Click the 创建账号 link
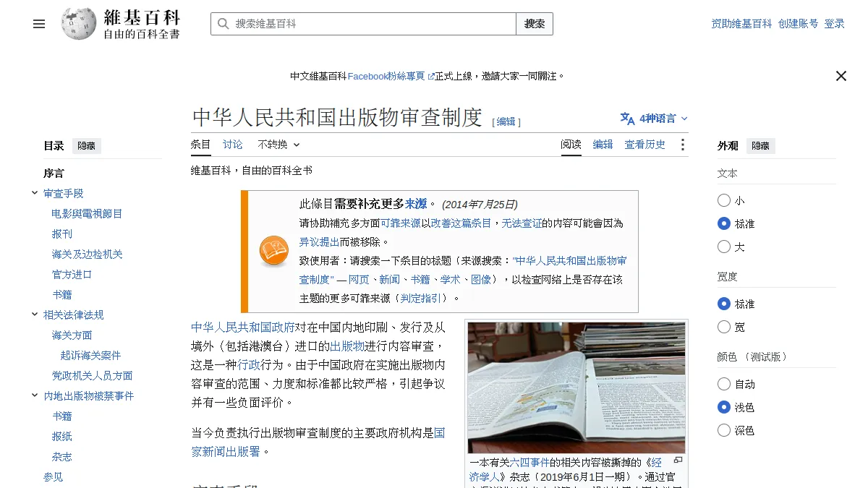This screenshot has width=868, height=488. pyautogui.click(x=799, y=24)
